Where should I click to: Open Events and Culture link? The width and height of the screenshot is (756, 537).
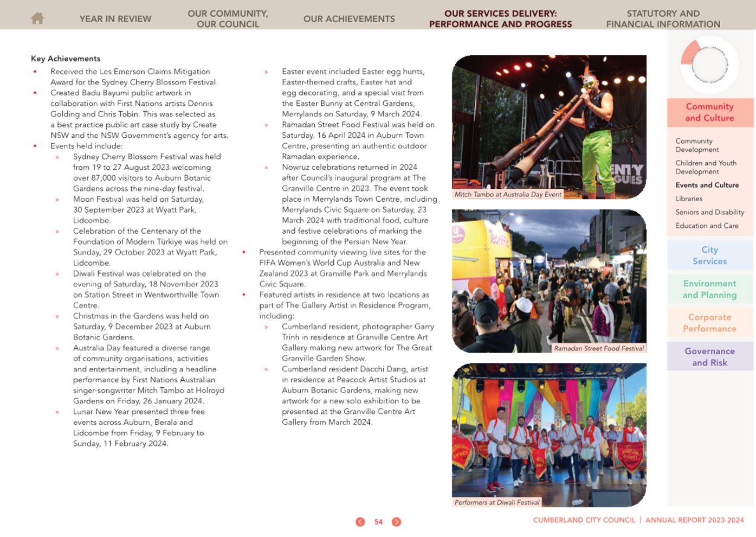(707, 185)
